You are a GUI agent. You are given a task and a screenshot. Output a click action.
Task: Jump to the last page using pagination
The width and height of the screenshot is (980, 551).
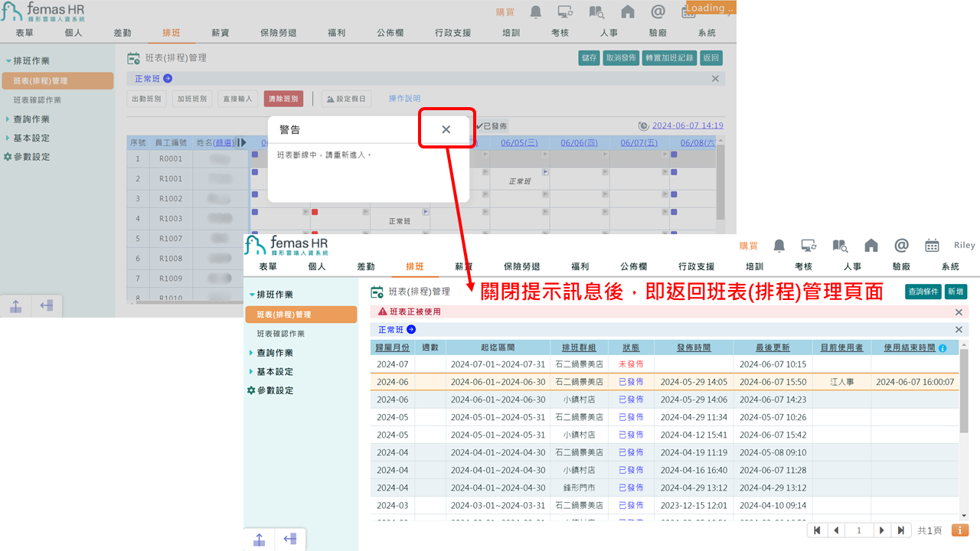point(903,530)
